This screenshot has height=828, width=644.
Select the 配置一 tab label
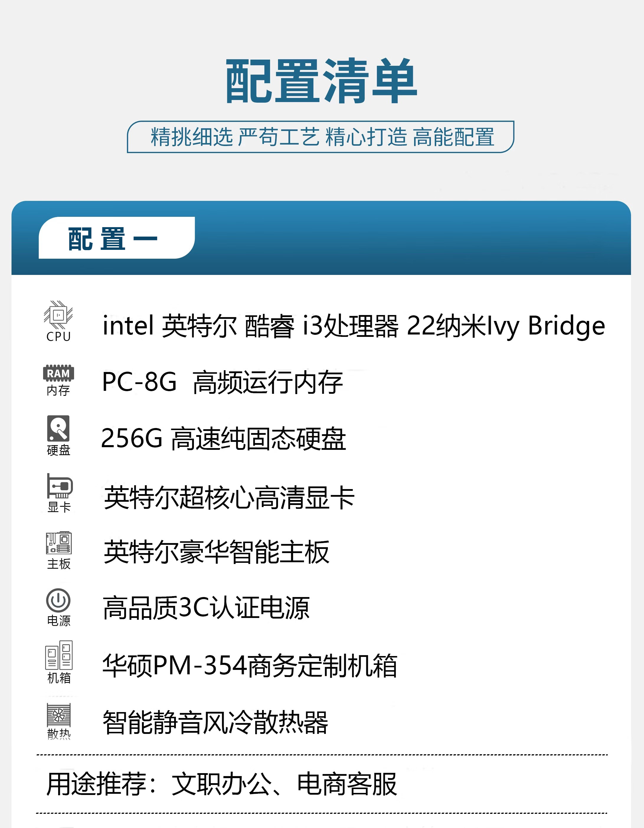point(113,239)
